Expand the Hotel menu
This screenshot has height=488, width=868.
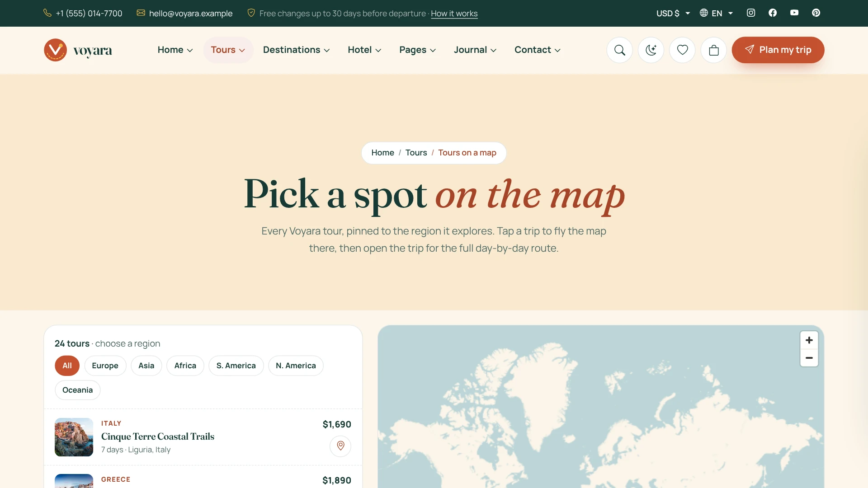click(364, 50)
